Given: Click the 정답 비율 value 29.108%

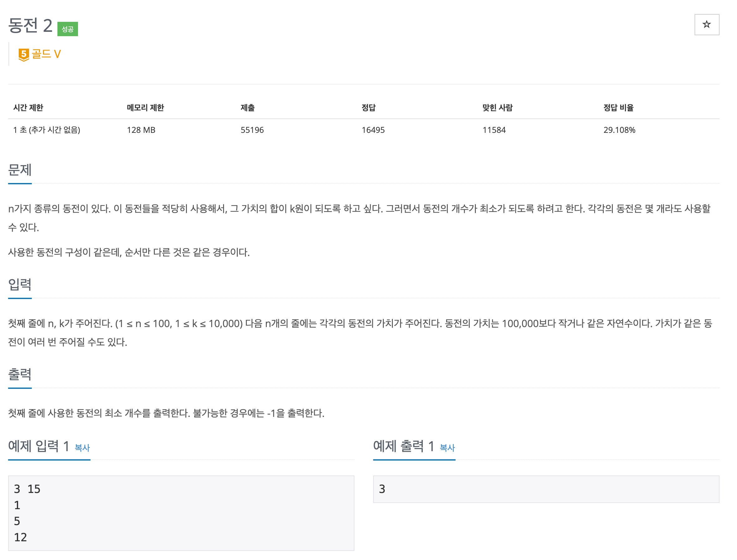Looking at the screenshot, I should click(x=619, y=130).
